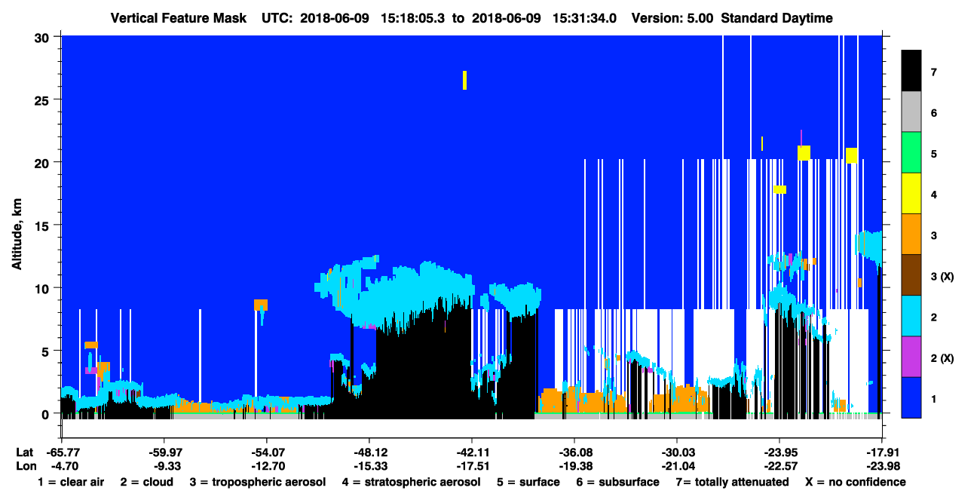980x503 pixels.
Task: Click longitude value -22.57
Action: [779, 465]
